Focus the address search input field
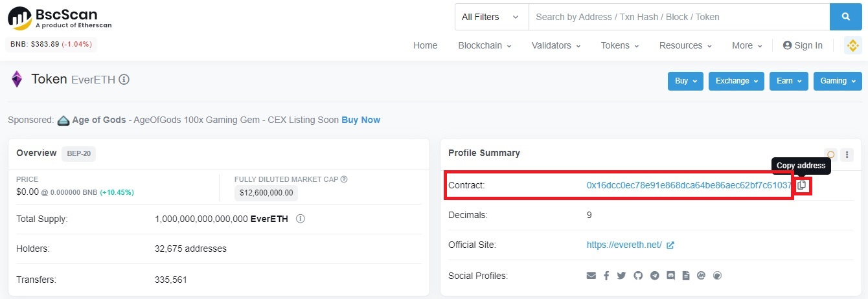This screenshot has width=868, height=299. coord(679,17)
